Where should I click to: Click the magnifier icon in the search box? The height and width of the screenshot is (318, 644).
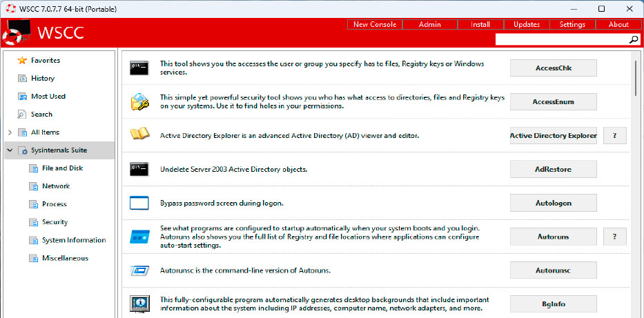click(x=634, y=39)
